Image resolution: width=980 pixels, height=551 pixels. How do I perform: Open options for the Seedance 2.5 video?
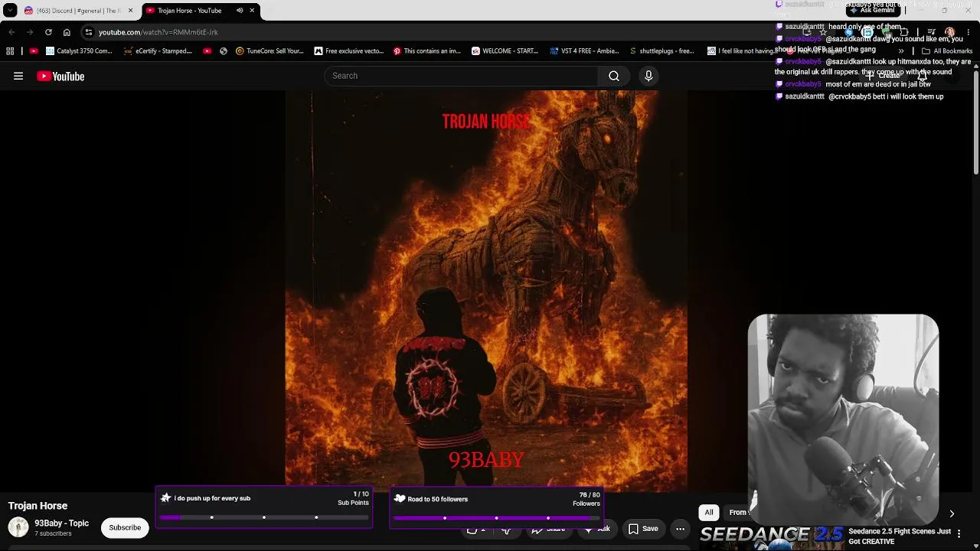click(959, 533)
